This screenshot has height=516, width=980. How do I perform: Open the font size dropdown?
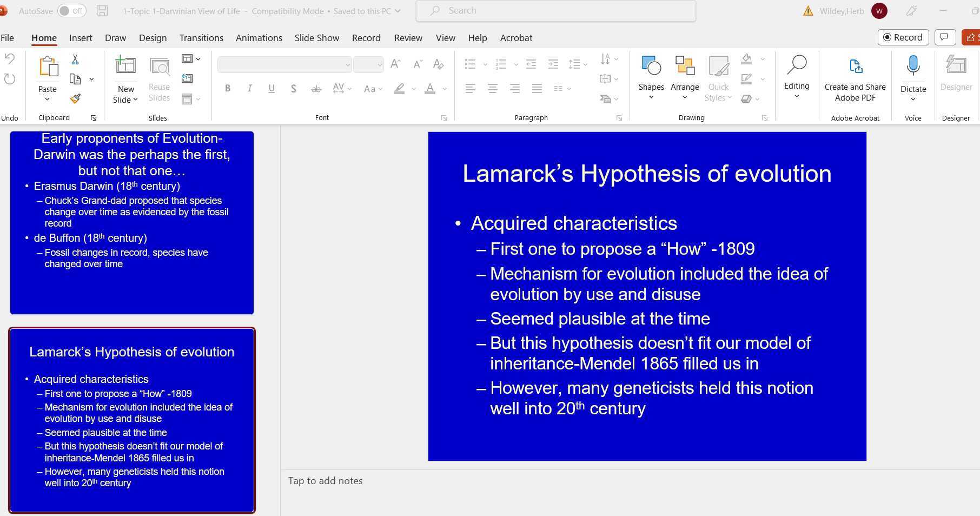click(379, 64)
